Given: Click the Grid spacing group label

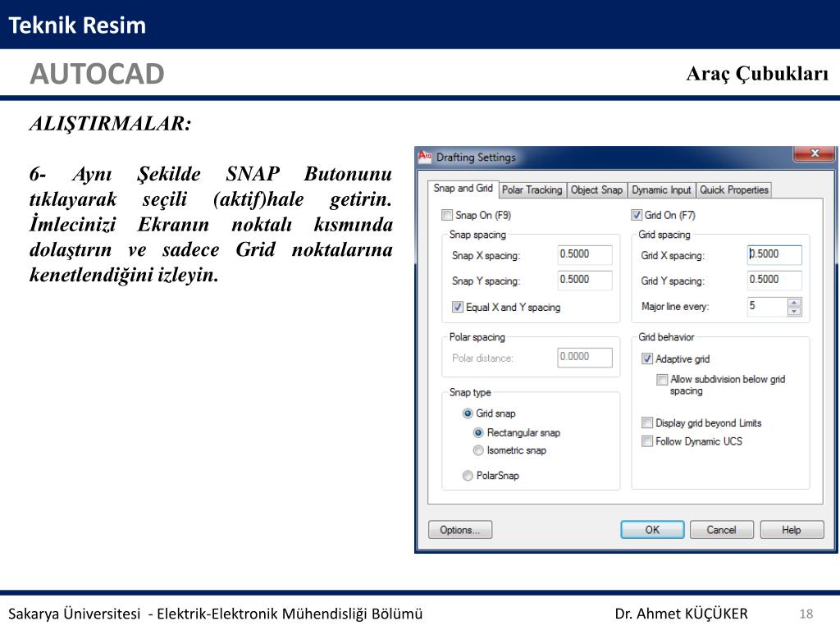Looking at the screenshot, I should tap(664, 235).
